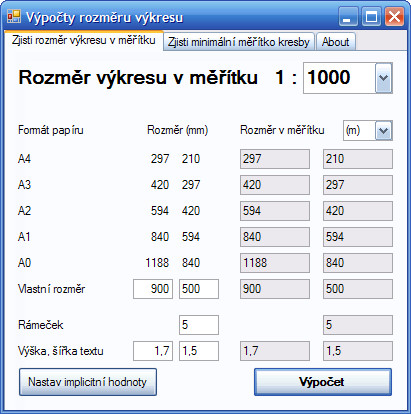
Task: Click the Rámeček mm input showing 5
Action: coord(199,325)
